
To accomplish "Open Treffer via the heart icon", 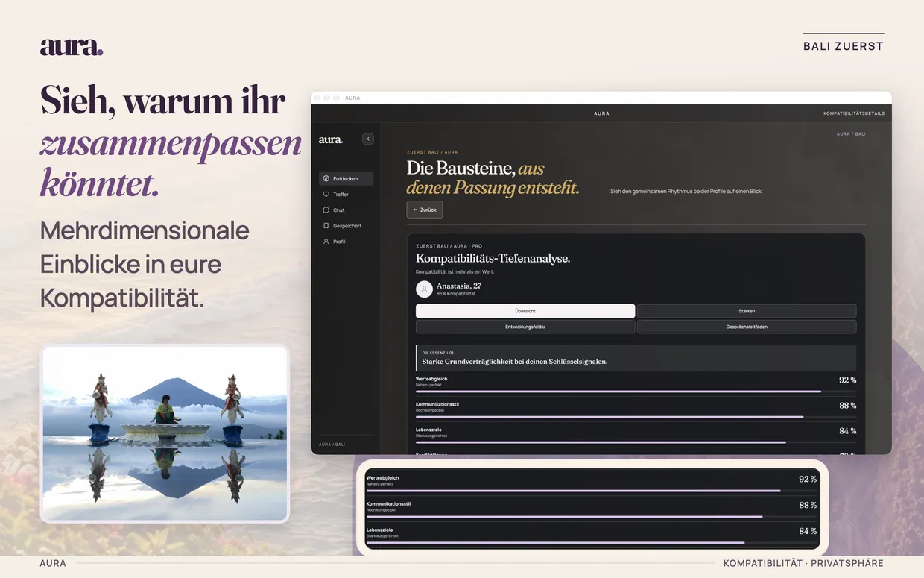I will pos(326,195).
